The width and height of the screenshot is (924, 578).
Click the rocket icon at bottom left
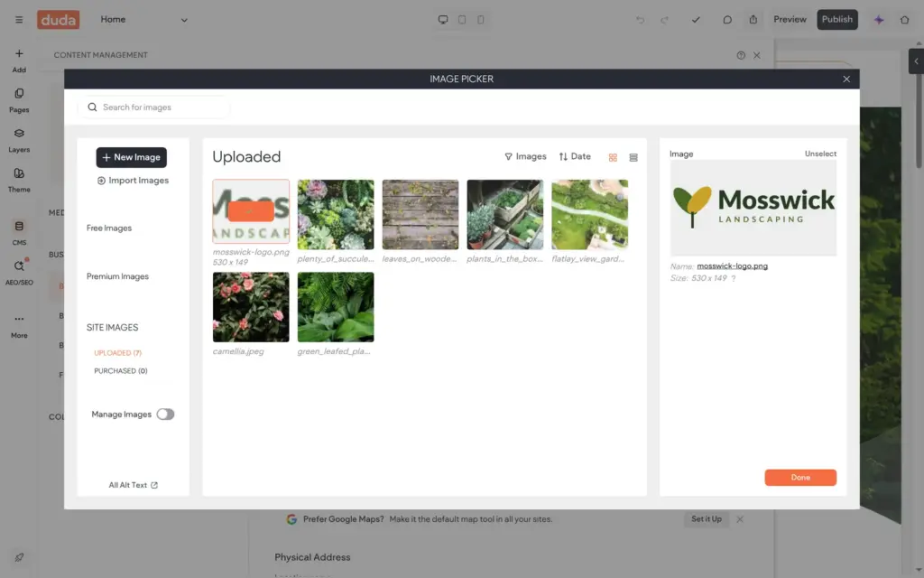19,557
